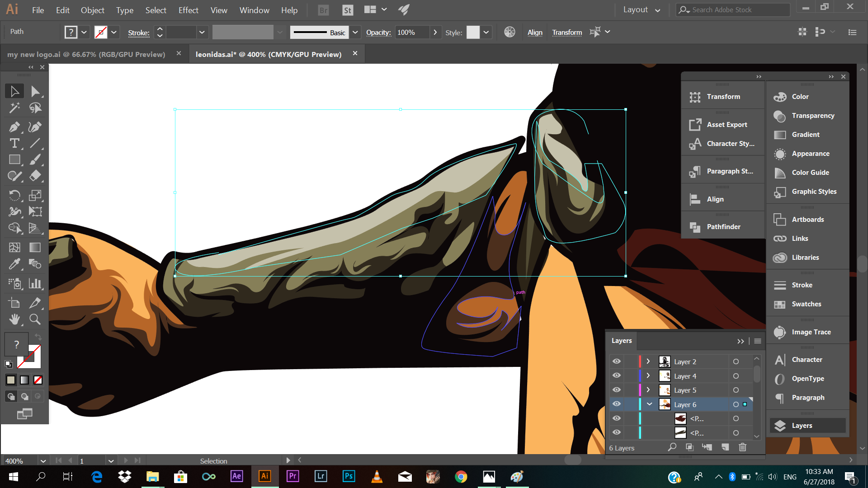Open the Swatches panel
Viewport: 868px width, 488px height.
806,304
